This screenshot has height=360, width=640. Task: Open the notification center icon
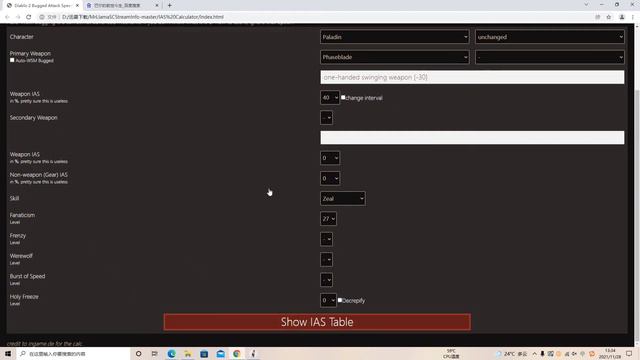tap(629, 353)
